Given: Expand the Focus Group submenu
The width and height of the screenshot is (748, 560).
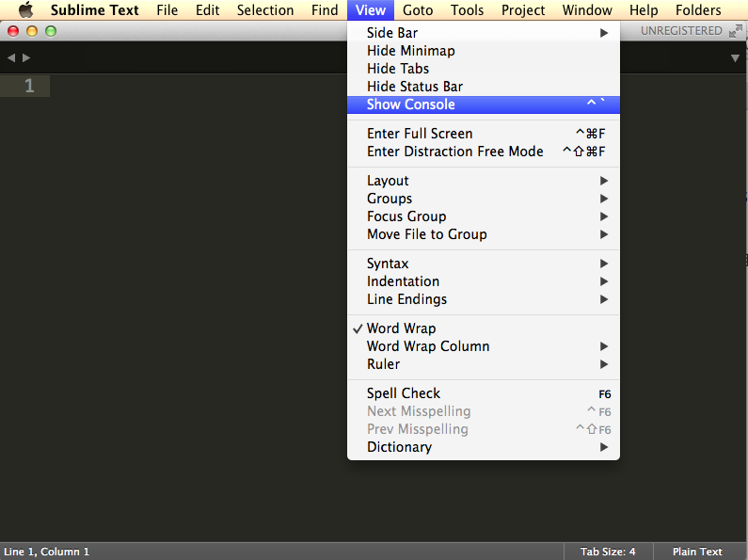Looking at the screenshot, I should coord(484,216).
